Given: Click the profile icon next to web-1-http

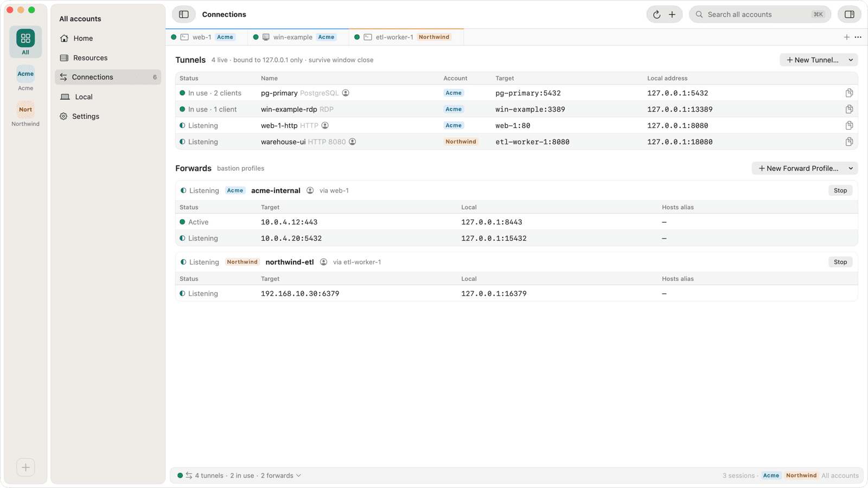Looking at the screenshot, I should pyautogui.click(x=325, y=126).
